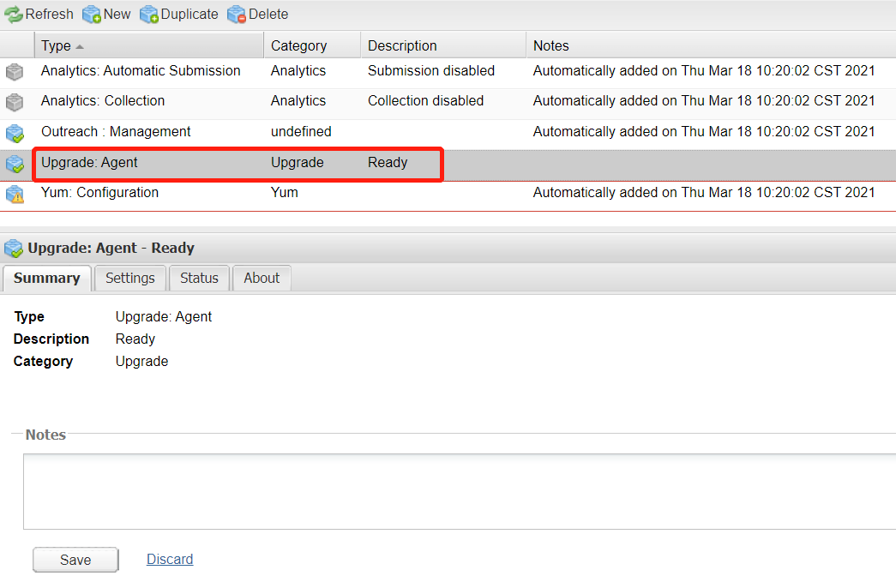Viewport: 896px width, 588px height.
Task: Sort by the Category column header
Action: click(298, 45)
